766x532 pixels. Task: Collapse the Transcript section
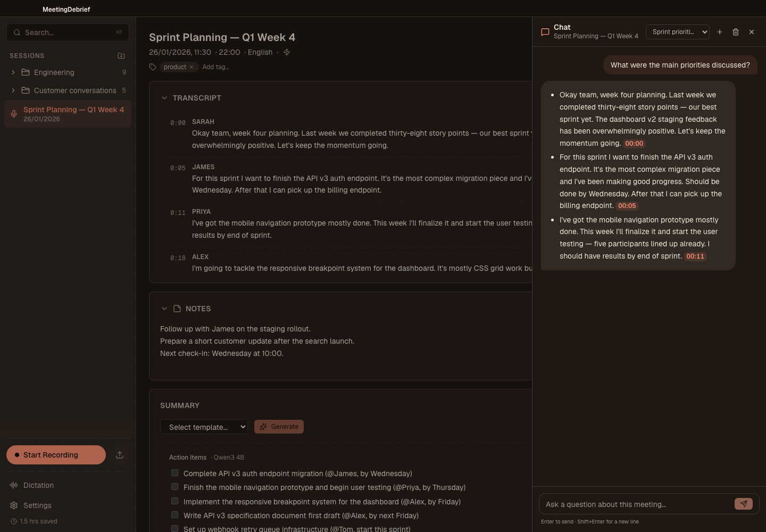(x=164, y=98)
